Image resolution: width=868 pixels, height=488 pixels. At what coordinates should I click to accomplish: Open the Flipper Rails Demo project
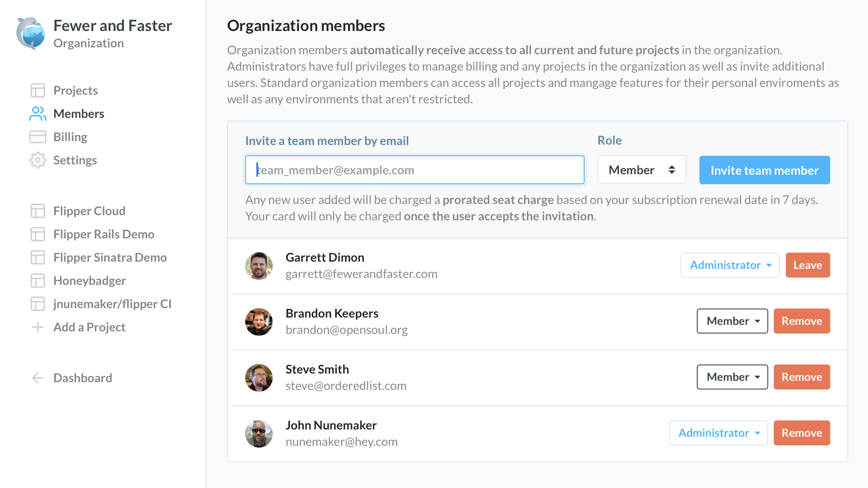click(x=104, y=234)
